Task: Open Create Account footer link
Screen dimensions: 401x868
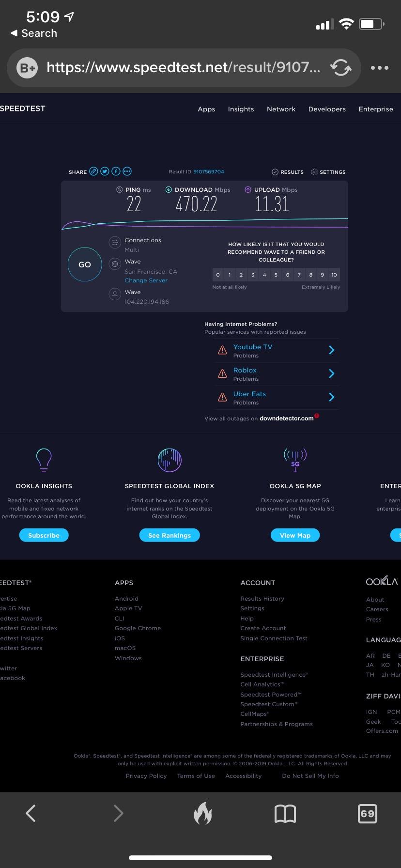Action: tap(263, 628)
